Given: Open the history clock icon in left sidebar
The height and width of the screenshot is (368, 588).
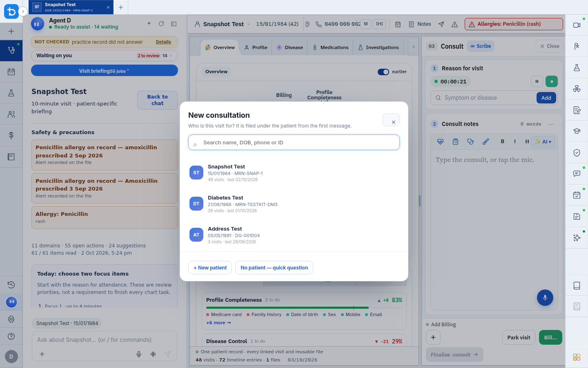Looking at the screenshot, I should [11, 285].
